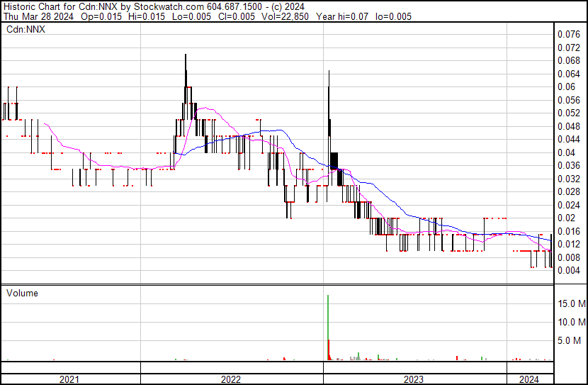The height and width of the screenshot is (385, 588).
Task: Select the 2022 year label on timeline
Action: click(231, 379)
